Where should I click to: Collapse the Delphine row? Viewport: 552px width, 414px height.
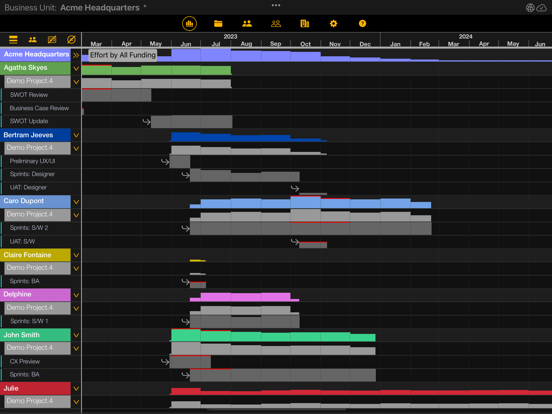[76, 295]
